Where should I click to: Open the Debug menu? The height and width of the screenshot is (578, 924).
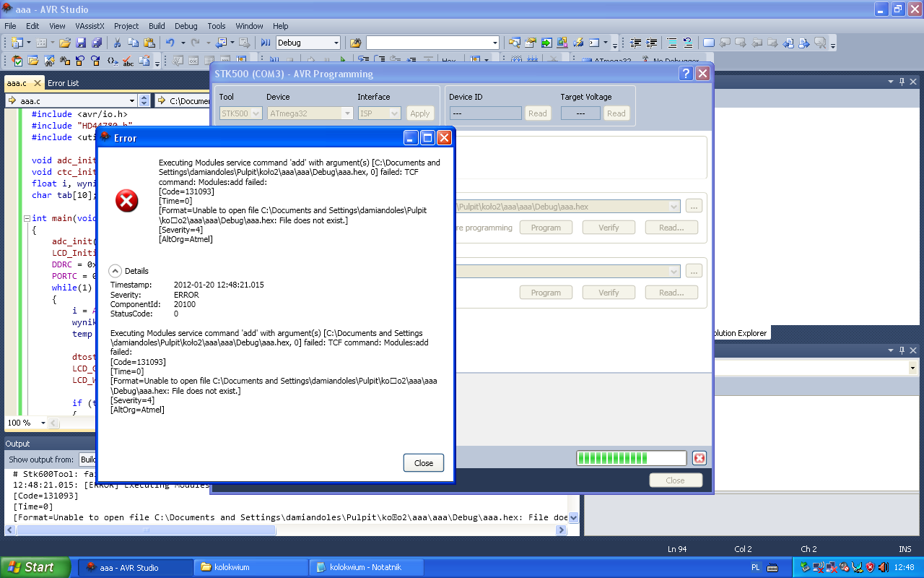186,26
